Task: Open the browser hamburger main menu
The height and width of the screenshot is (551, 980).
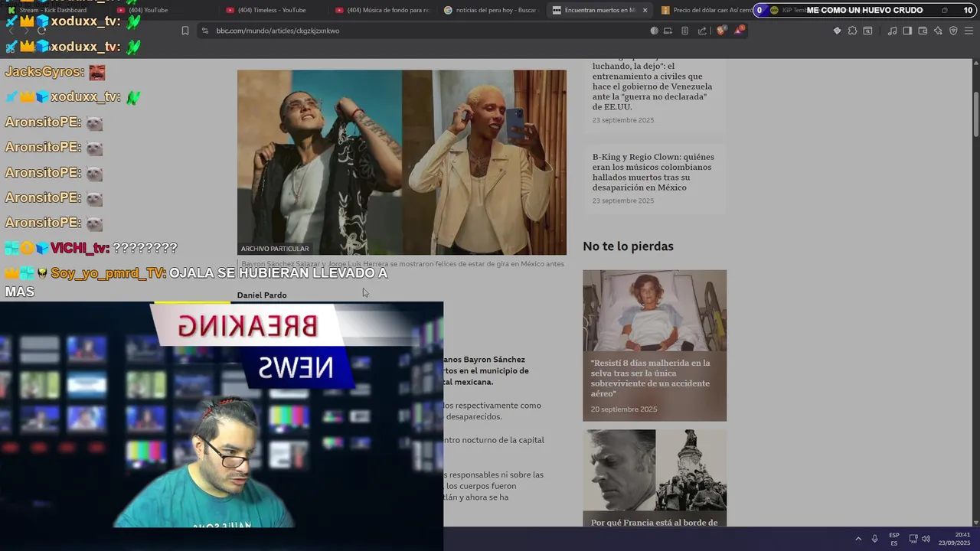Action: (x=969, y=31)
